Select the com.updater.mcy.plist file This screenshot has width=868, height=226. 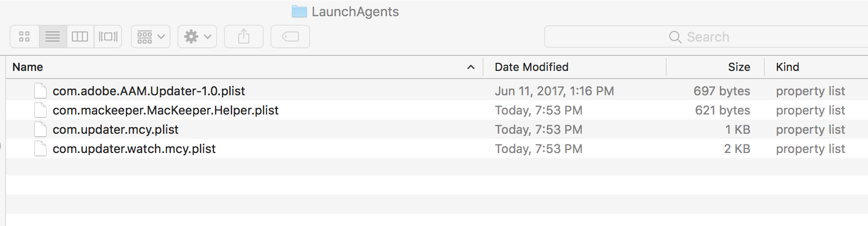point(115,130)
